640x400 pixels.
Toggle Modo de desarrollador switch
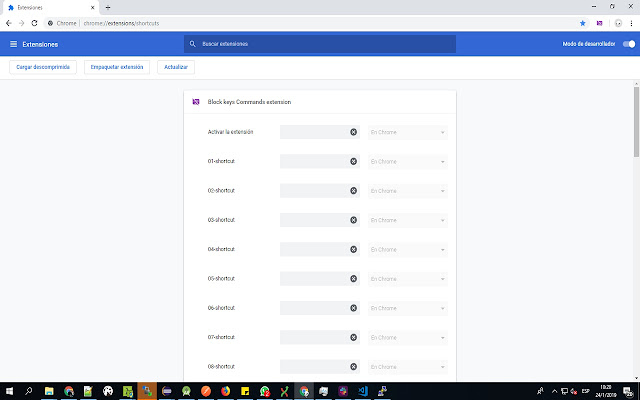click(629, 44)
